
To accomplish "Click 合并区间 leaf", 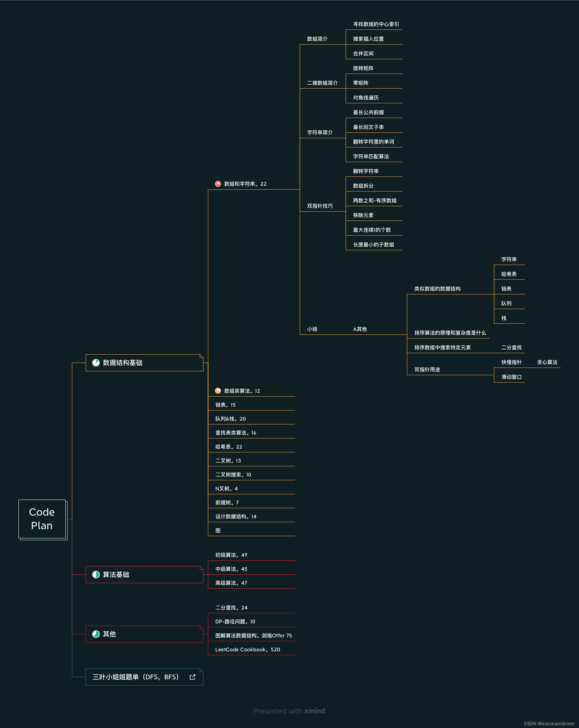I will click(x=363, y=53).
